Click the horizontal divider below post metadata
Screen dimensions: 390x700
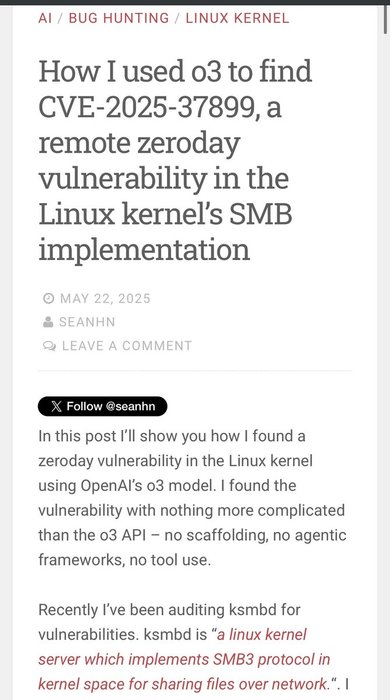195,370
